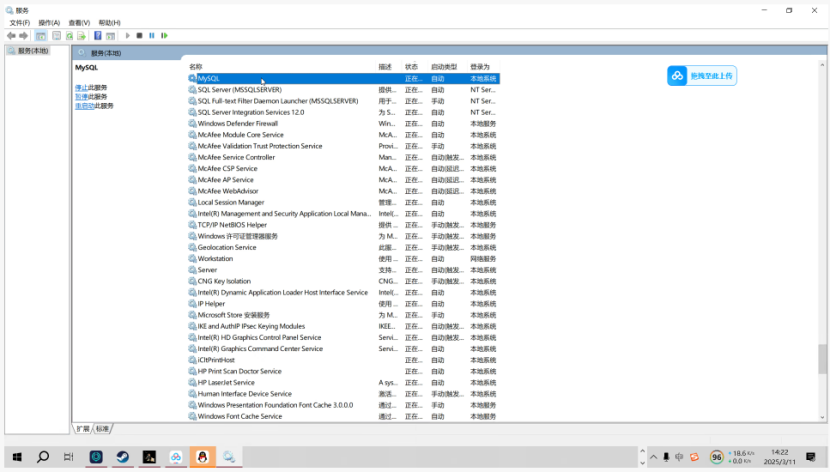Select IP Helper service
Image resolution: width=830 pixels, height=472 pixels.
pyautogui.click(x=344, y=304)
